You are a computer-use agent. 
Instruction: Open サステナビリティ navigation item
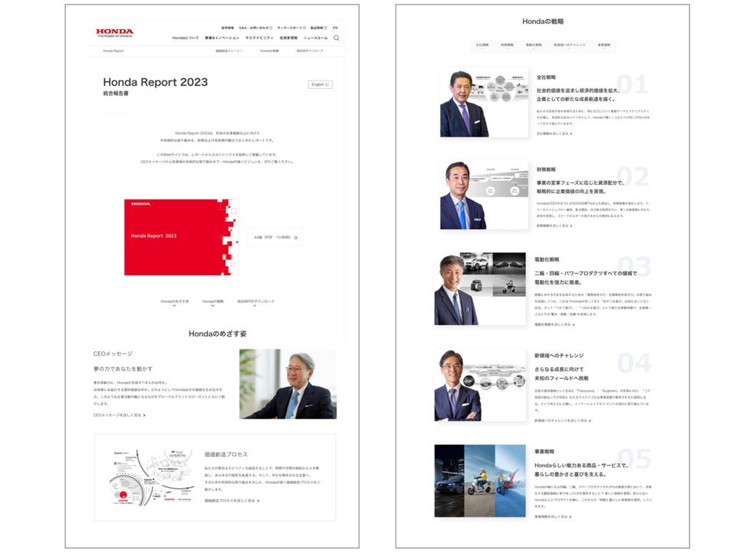tap(259, 38)
